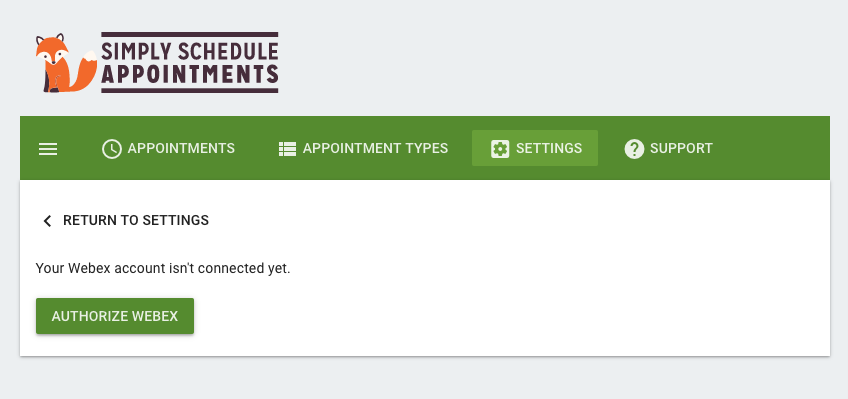Open the Appointment Types tab
Viewport: 848px width, 399px height.
[363, 148]
